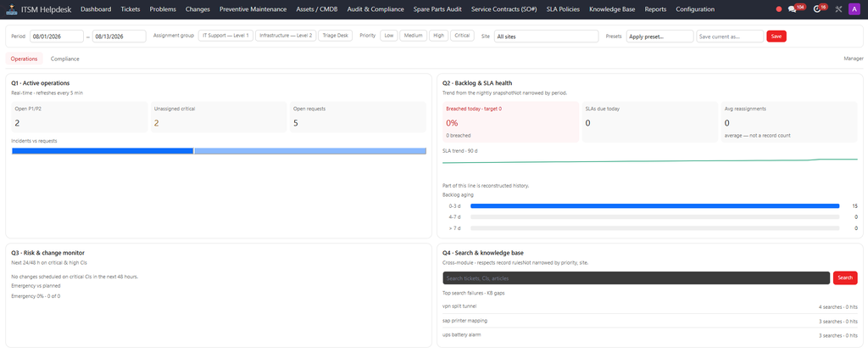The height and width of the screenshot is (359, 868).
Task: Open the Open requests stat card
Action: click(x=358, y=117)
